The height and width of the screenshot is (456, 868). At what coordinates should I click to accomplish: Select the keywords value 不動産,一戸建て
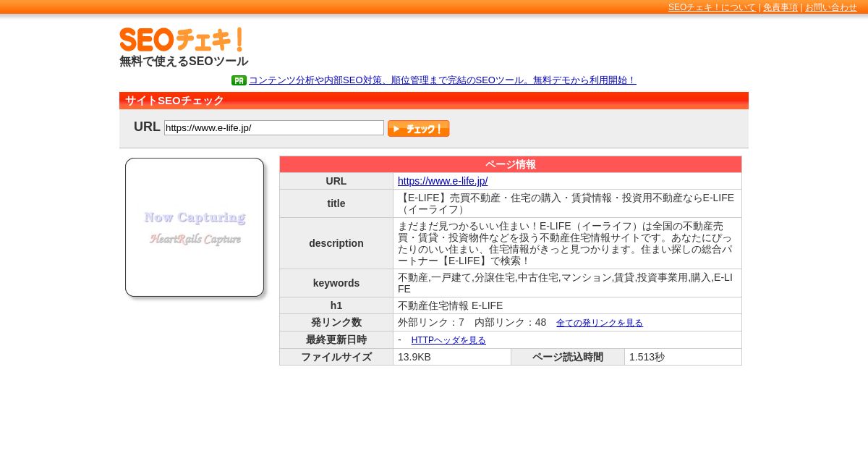pos(565,283)
